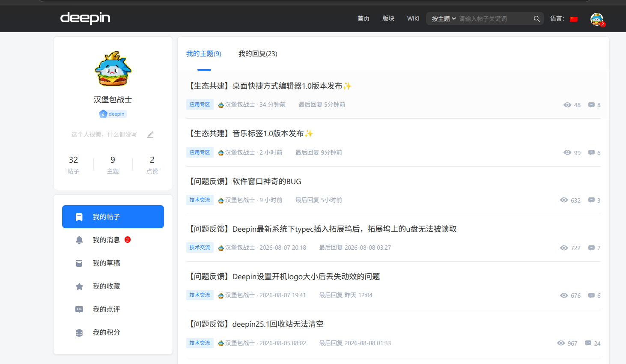This screenshot has height=364, width=626.
Task: Click the 32 帖子 count stat
Action: [x=74, y=165]
